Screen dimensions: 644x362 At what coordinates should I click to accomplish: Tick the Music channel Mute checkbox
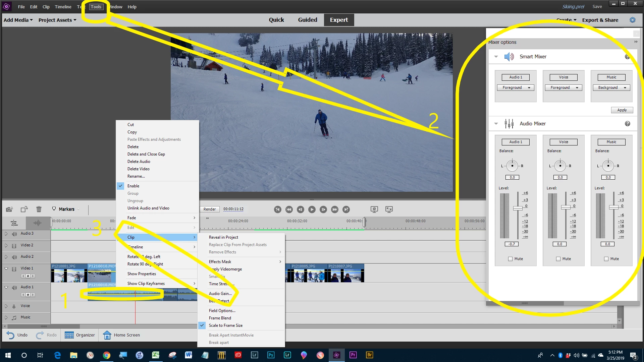click(606, 259)
